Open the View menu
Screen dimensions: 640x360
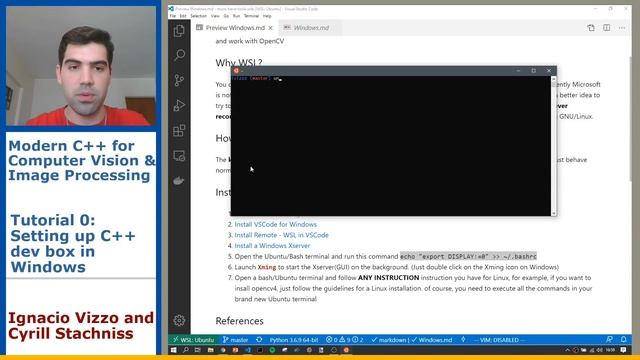pyautogui.click(x=215, y=16)
